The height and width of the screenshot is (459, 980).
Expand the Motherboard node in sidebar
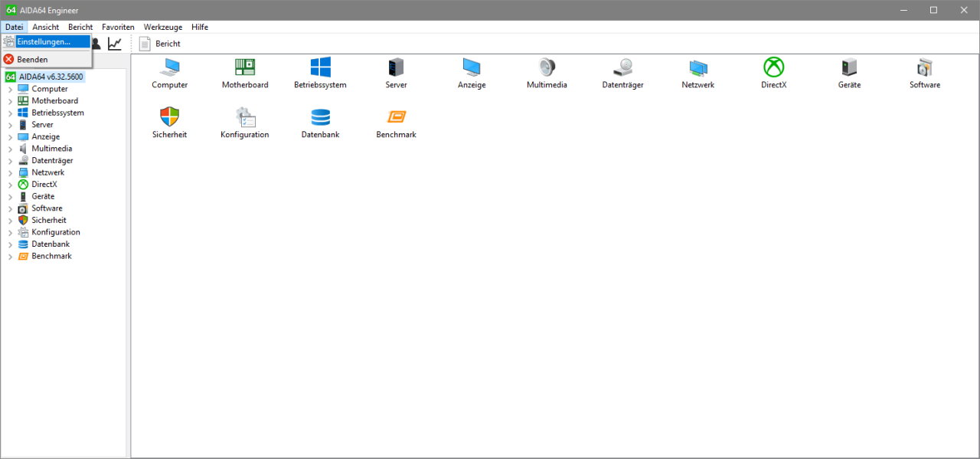[10, 101]
